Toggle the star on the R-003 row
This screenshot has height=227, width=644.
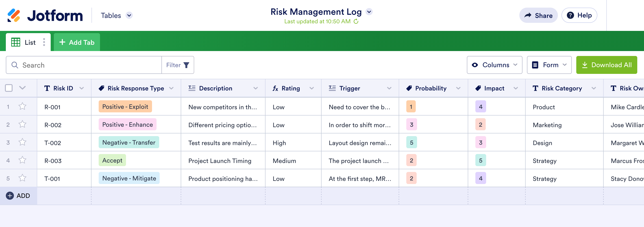tap(22, 160)
